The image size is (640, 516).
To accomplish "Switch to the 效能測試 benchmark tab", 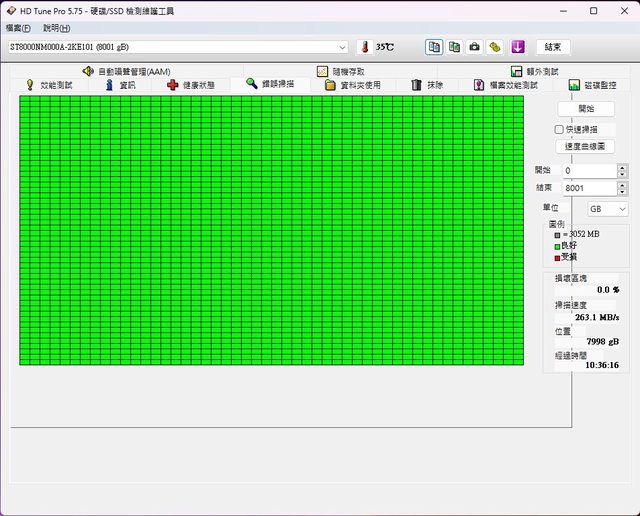I will 49,85.
